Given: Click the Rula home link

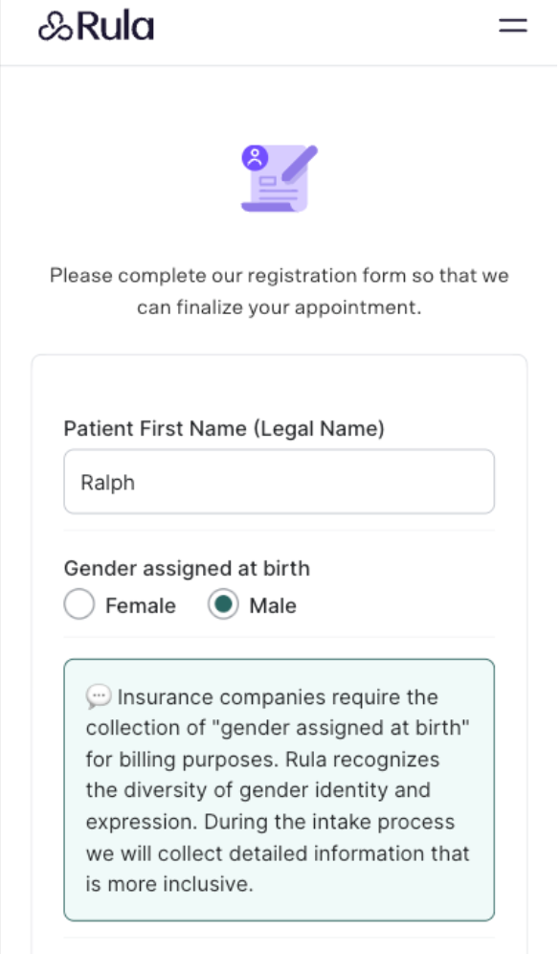Looking at the screenshot, I should tap(96, 25).
